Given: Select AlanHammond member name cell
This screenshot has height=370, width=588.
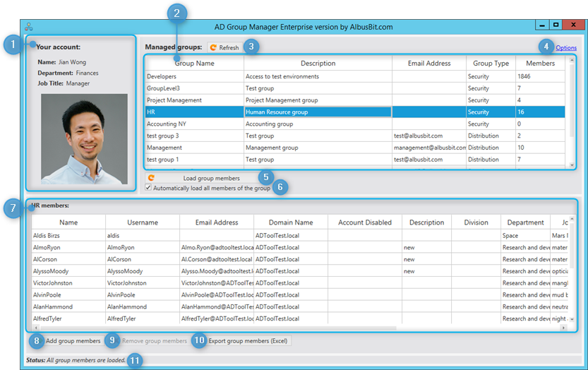Looking at the screenshot, I should (68, 306).
